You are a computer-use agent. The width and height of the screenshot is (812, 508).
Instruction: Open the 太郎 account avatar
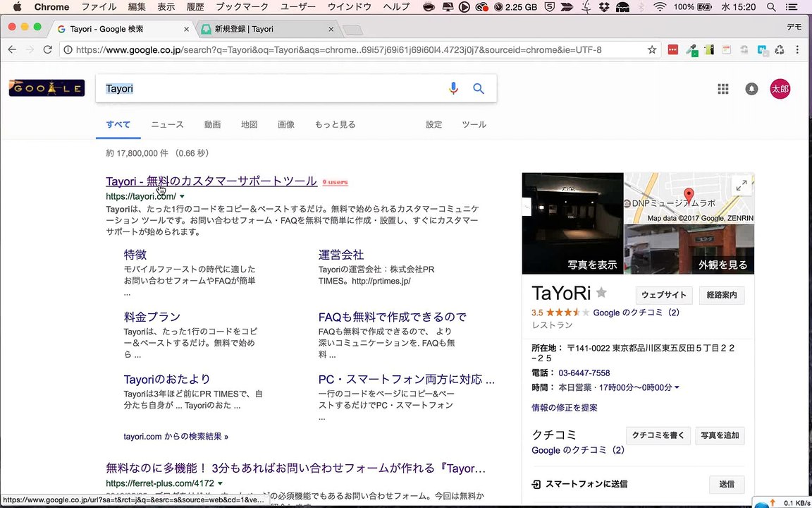click(x=780, y=89)
